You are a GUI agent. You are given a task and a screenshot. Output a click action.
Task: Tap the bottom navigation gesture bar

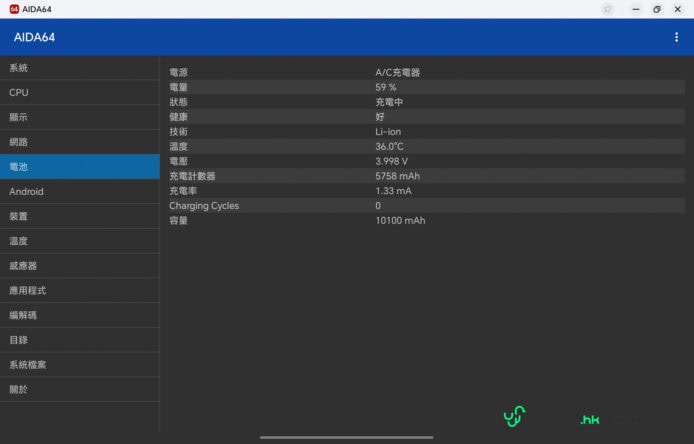click(x=347, y=437)
